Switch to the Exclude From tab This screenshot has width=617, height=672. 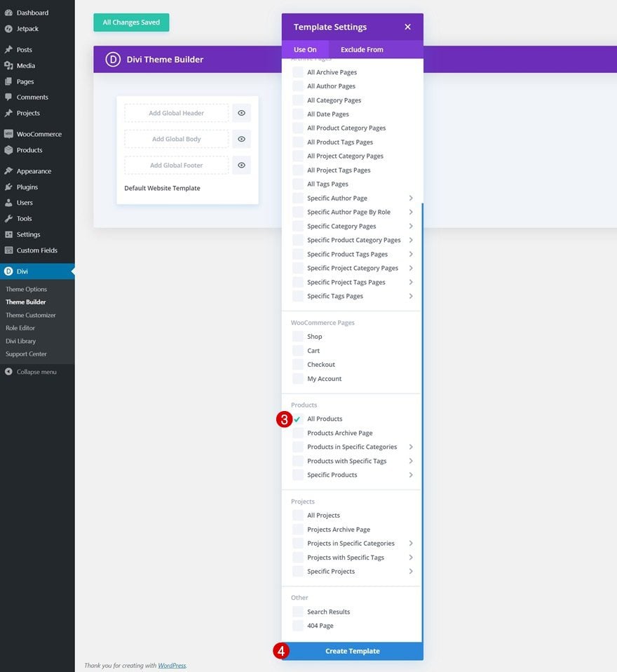pyautogui.click(x=362, y=50)
